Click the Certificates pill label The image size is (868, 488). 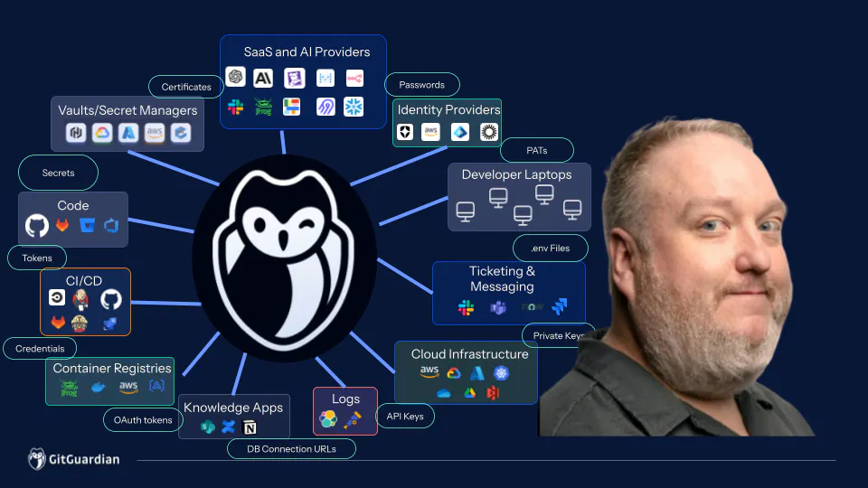point(186,87)
